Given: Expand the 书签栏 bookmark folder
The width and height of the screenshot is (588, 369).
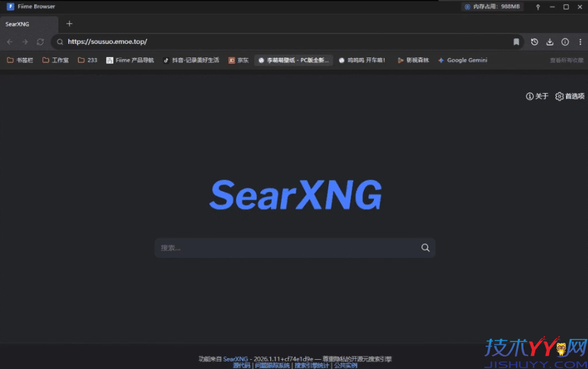Looking at the screenshot, I should pyautogui.click(x=20, y=60).
